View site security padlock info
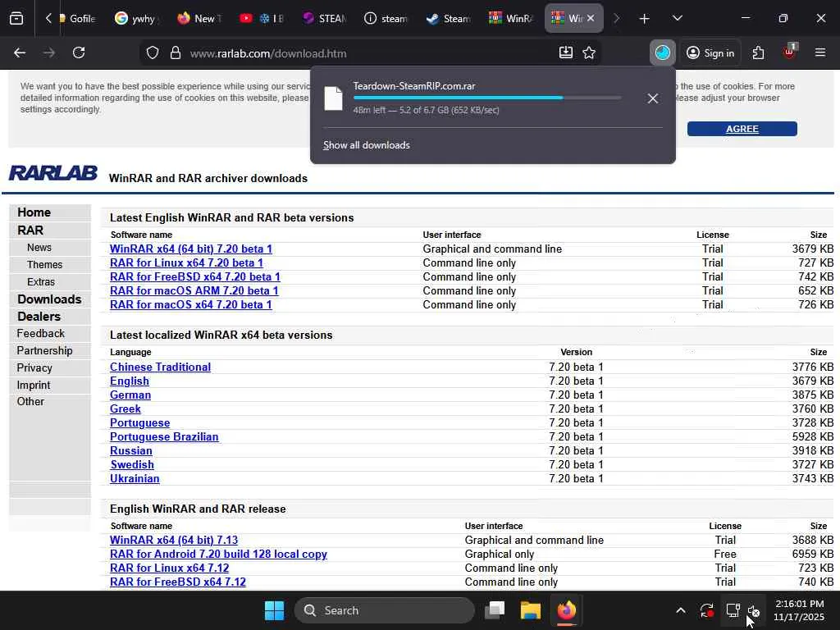The height and width of the screenshot is (630, 840). (176, 53)
